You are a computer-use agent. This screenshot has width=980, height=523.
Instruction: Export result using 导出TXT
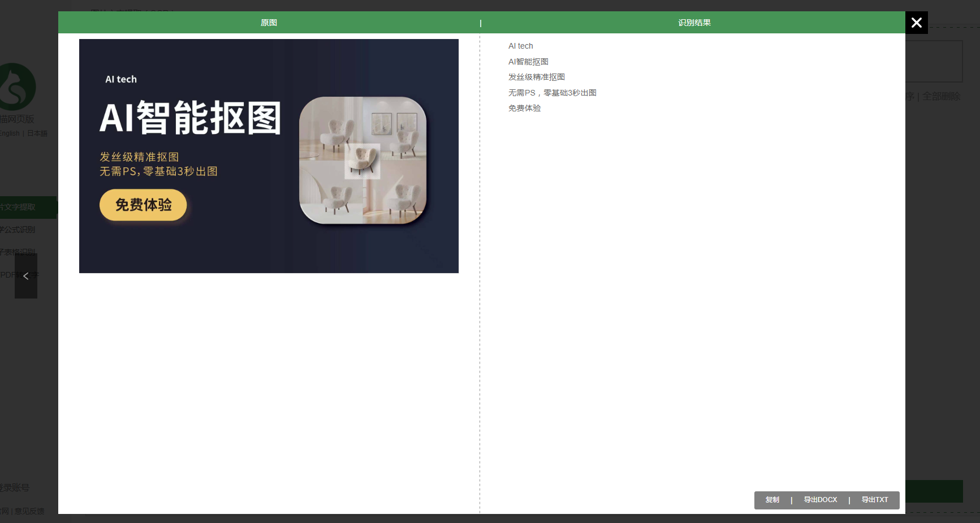(875, 500)
